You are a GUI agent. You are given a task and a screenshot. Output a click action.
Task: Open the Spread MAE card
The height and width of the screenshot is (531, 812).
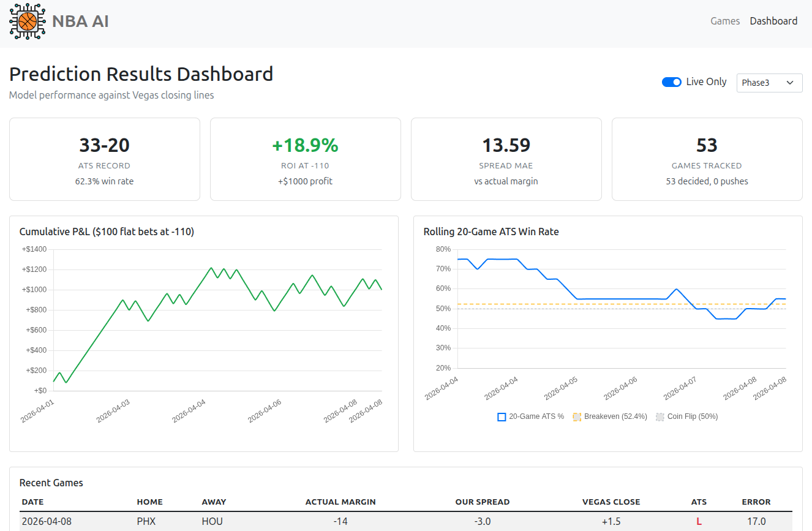[x=506, y=159]
